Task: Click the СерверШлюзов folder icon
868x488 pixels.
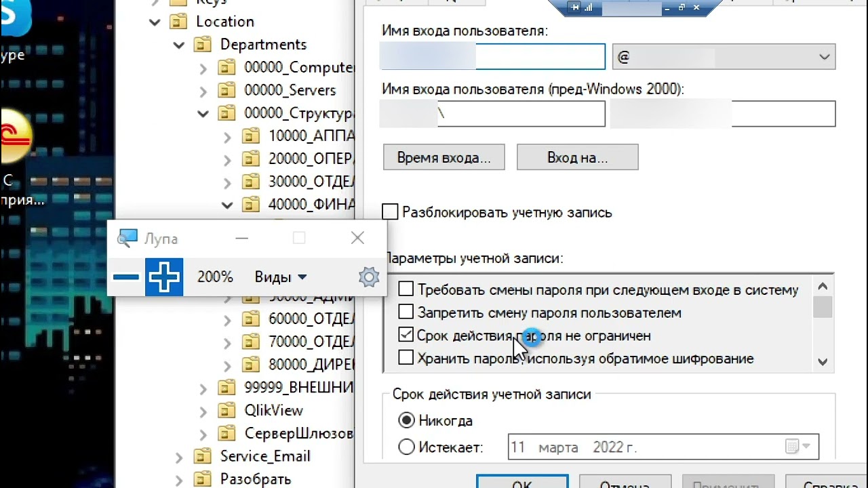Action: coord(226,433)
